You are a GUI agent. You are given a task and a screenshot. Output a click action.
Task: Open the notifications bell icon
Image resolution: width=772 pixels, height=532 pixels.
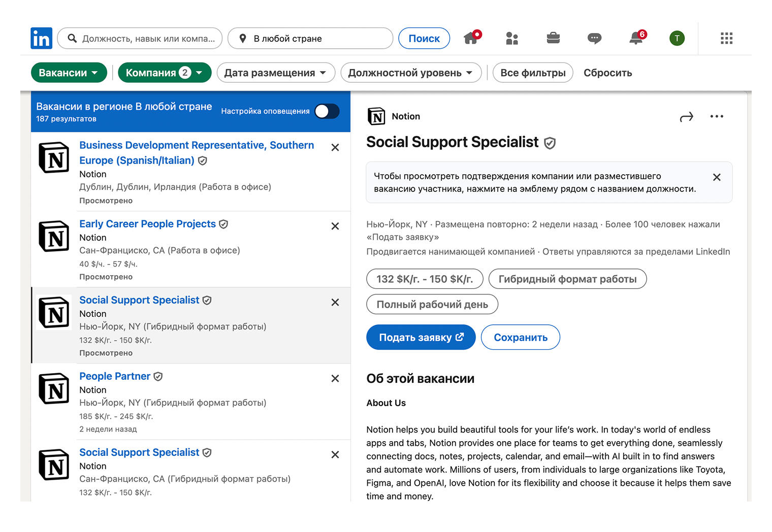[636, 38]
